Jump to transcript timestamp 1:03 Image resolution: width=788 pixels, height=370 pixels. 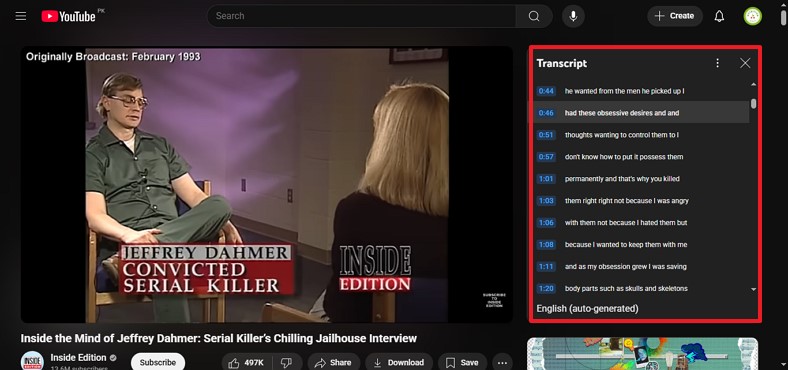(x=546, y=201)
